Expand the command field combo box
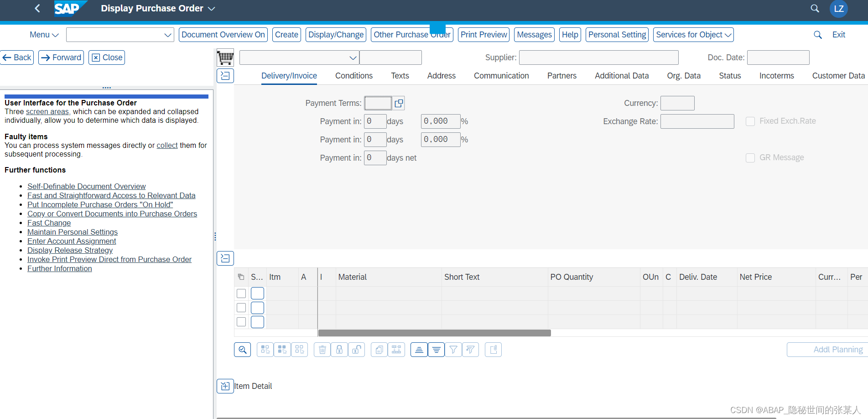This screenshot has width=868, height=419. pos(167,35)
